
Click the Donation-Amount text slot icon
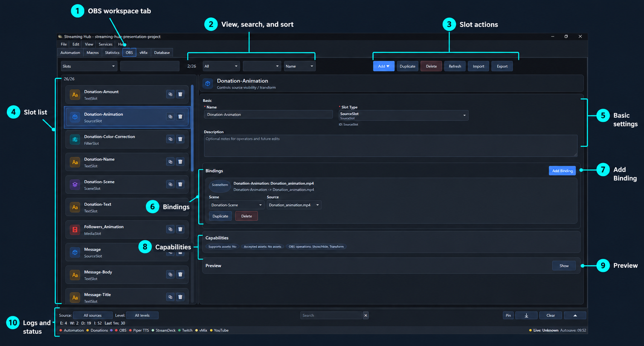(x=75, y=95)
